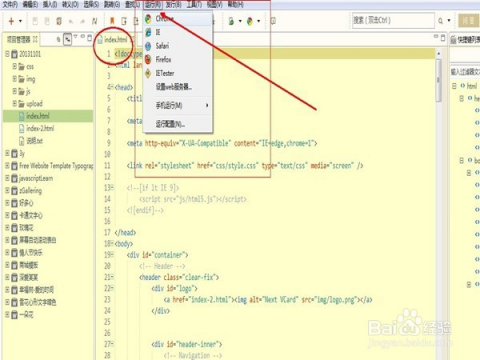Open the dropdown arrow next to the search magnifier

click(449, 21)
